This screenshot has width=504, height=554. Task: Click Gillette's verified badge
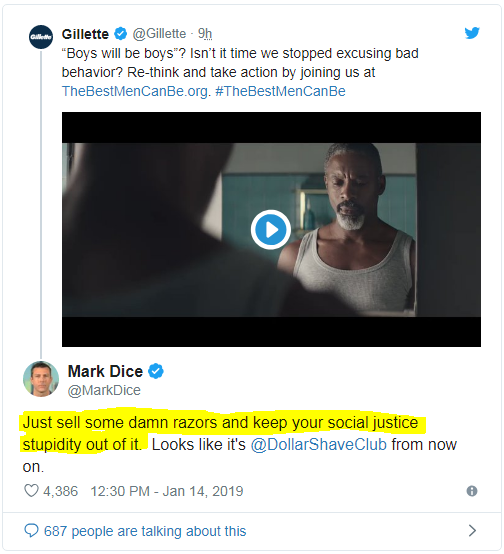click(x=121, y=34)
